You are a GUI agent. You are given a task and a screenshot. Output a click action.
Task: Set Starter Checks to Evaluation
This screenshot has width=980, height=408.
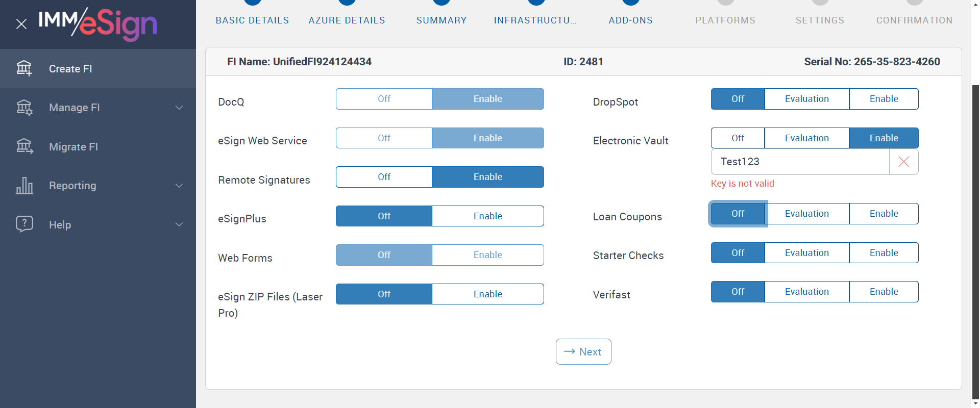tap(807, 253)
